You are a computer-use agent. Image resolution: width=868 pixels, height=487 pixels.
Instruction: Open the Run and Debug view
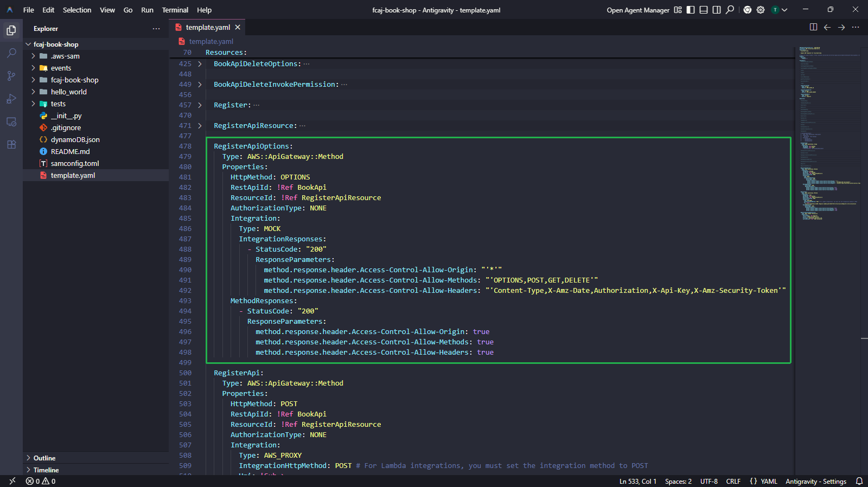point(11,99)
